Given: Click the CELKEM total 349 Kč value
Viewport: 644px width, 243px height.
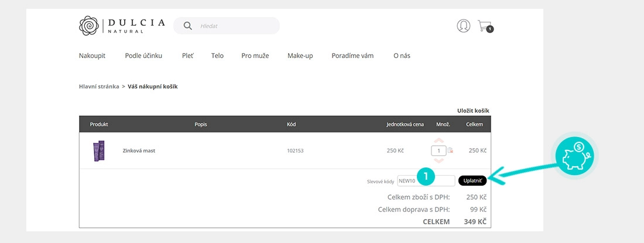Looking at the screenshot, I should (475, 222).
